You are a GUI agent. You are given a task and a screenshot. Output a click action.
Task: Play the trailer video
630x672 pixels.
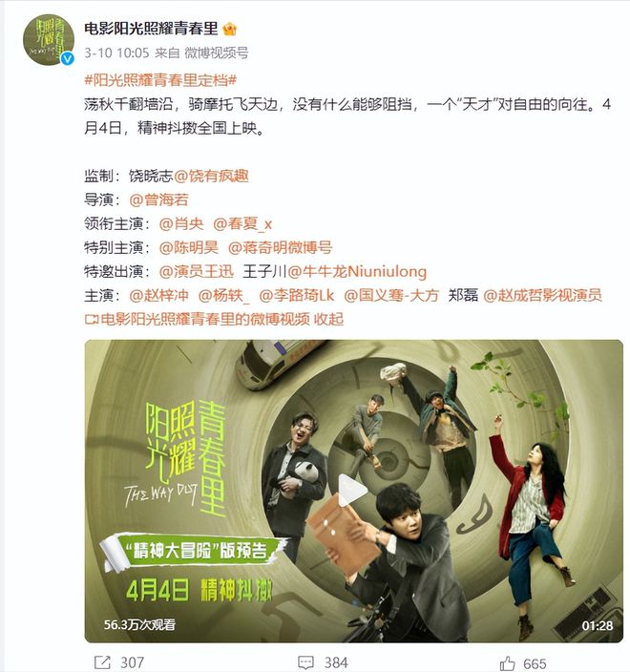pyautogui.click(x=352, y=491)
